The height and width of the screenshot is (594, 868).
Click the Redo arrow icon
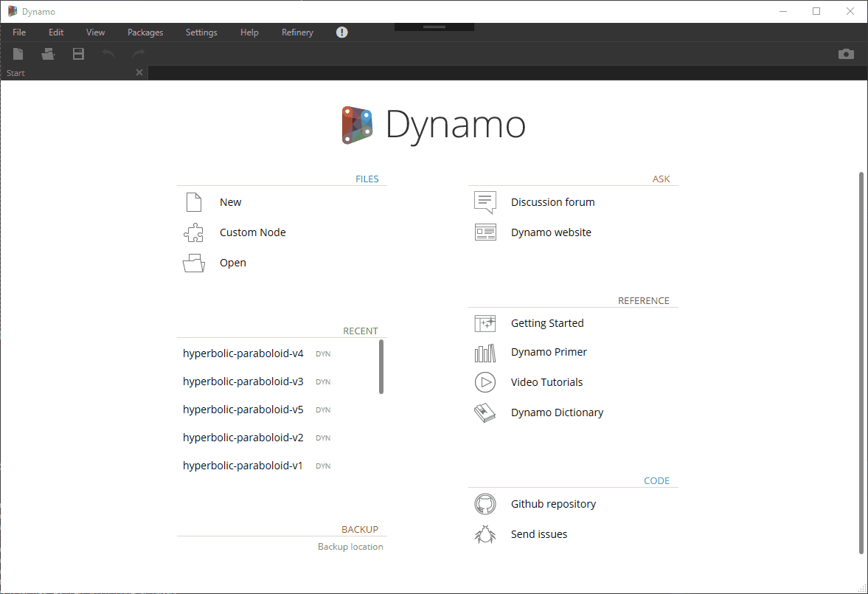pos(139,53)
